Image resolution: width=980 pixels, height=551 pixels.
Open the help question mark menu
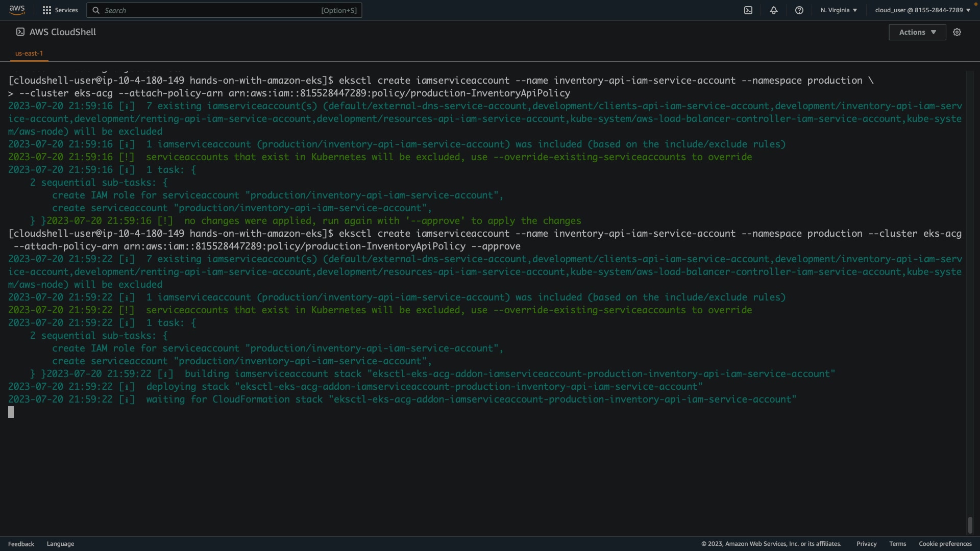point(799,10)
